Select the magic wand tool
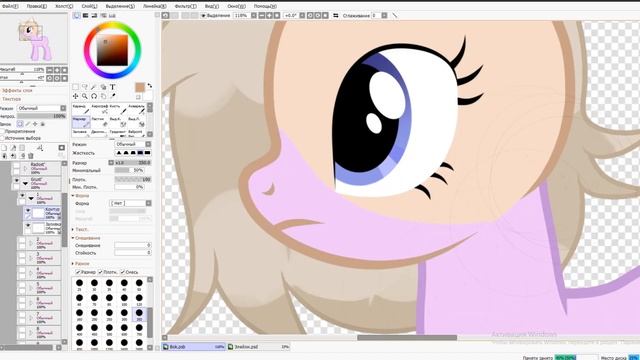The image size is (640, 360). click(x=94, y=87)
